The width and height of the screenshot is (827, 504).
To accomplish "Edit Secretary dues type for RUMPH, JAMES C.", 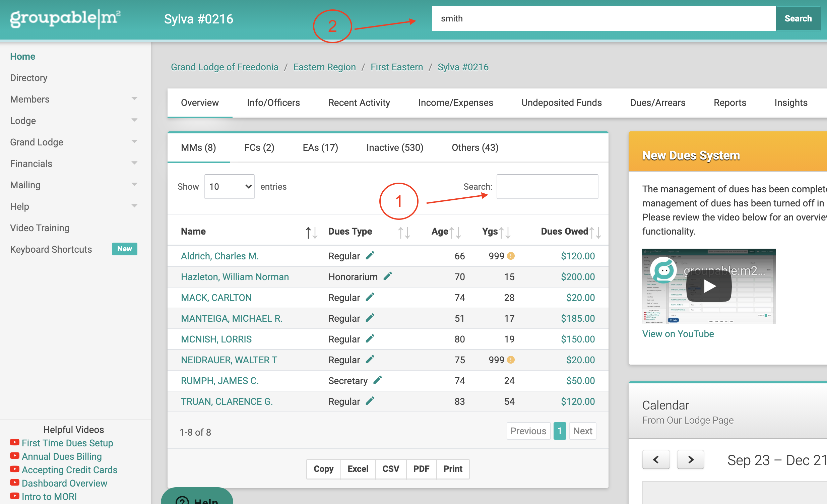I will click(x=378, y=380).
